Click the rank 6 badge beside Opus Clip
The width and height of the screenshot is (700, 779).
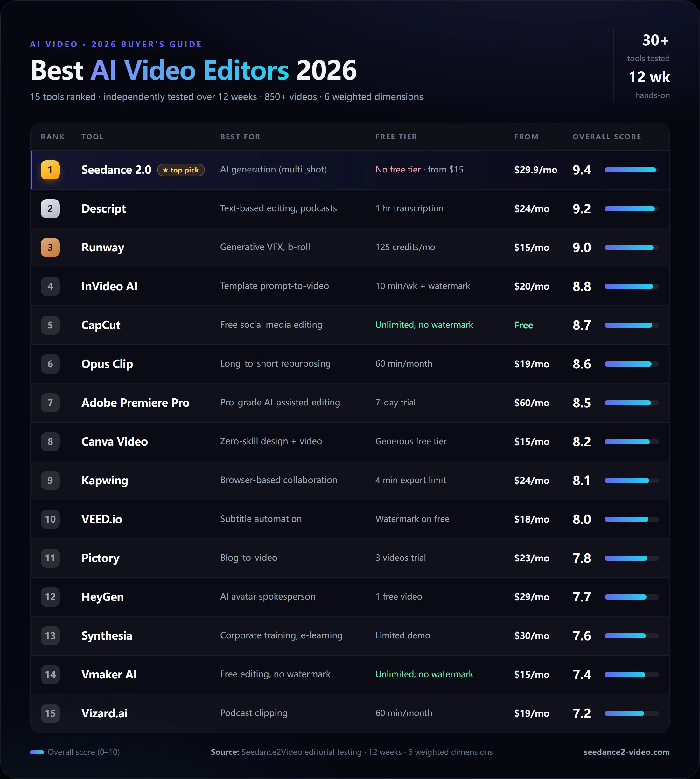point(50,364)
